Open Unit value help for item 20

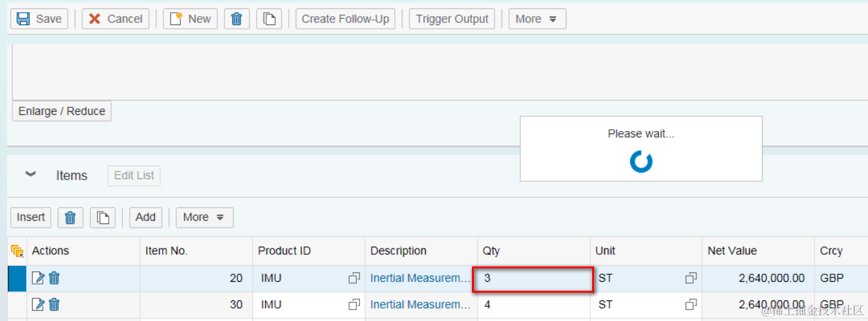pyautogui.click(x=691, y=278)
